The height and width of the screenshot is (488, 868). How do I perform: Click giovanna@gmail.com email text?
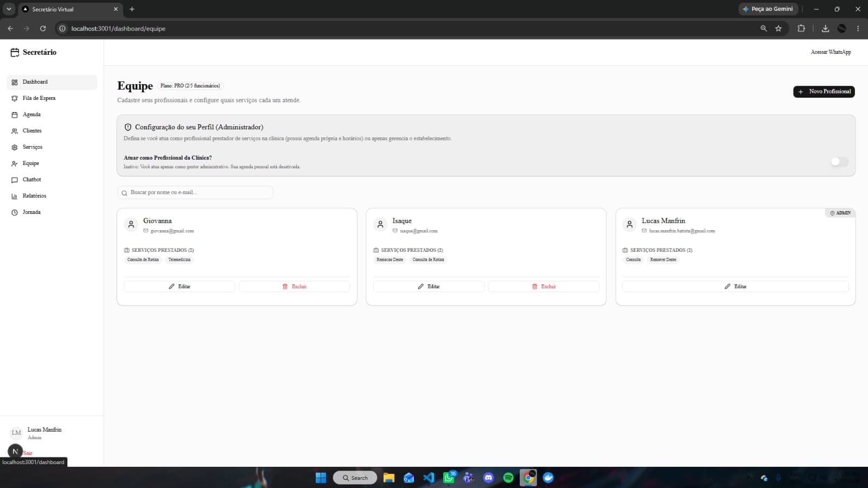pyautogui.click(x=172, y=231)
